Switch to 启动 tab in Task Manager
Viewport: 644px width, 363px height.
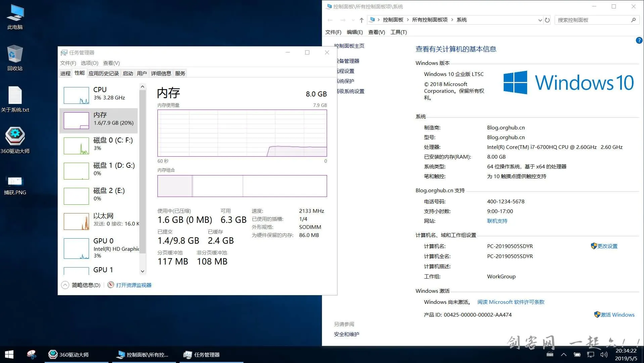tap(128, 73)
